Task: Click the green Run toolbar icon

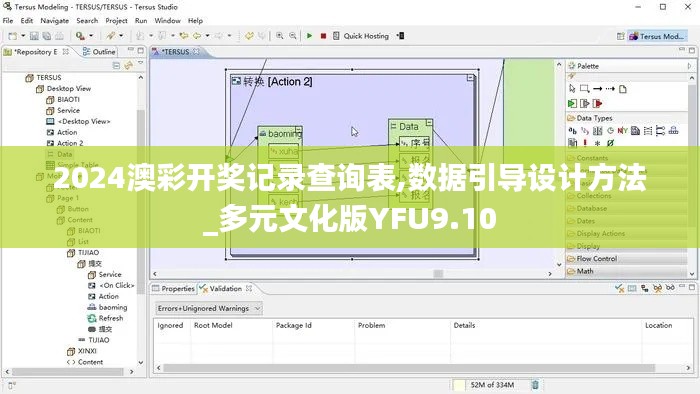Action: point(309,36)
